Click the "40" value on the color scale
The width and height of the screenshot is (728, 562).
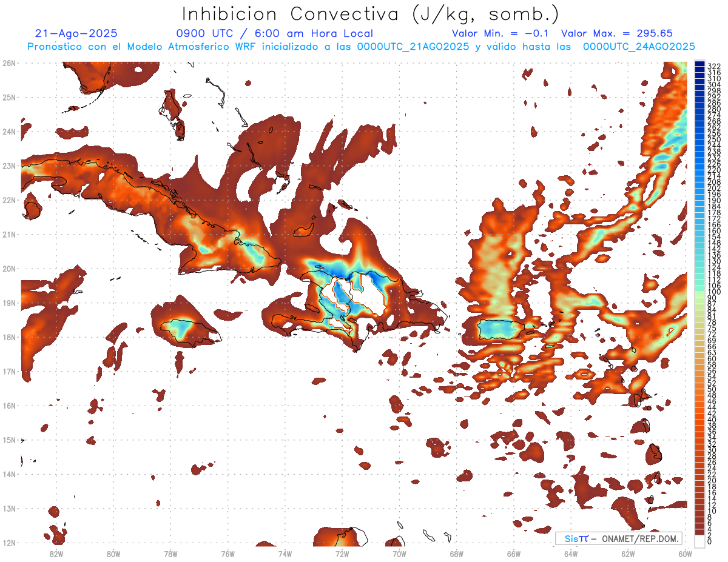712,420
